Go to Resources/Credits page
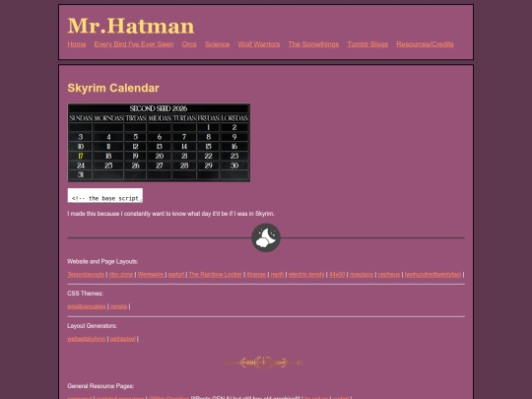 [425, 44]
